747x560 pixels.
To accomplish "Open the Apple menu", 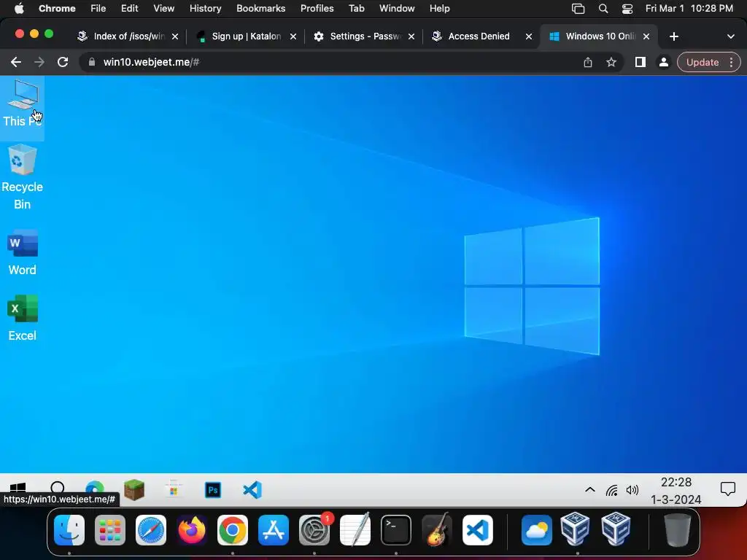I will tap(19, 8).
